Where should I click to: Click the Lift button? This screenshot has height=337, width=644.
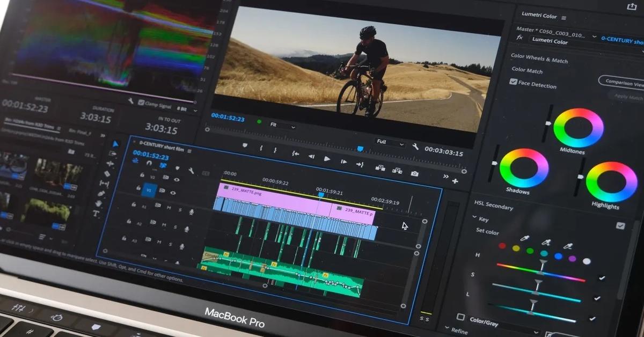tap(380, 168)
